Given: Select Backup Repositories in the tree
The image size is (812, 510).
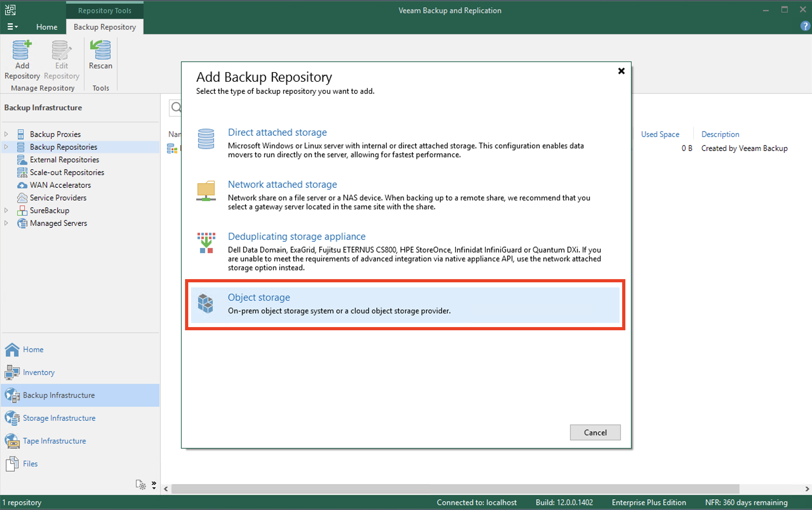Looking at the screenshot, I should 63,147.
